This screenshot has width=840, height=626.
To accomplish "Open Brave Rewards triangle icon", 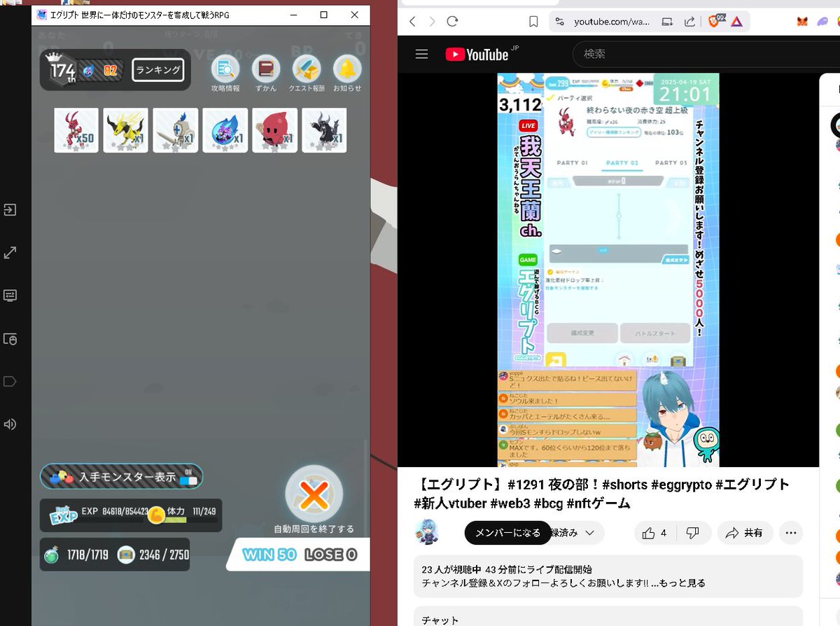I will pyautogui.click(x=737, y=22).
